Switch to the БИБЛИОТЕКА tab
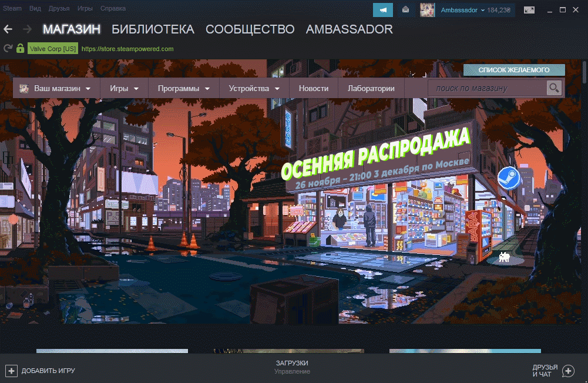This screenshot has height=383, width=588. [153, 29]
